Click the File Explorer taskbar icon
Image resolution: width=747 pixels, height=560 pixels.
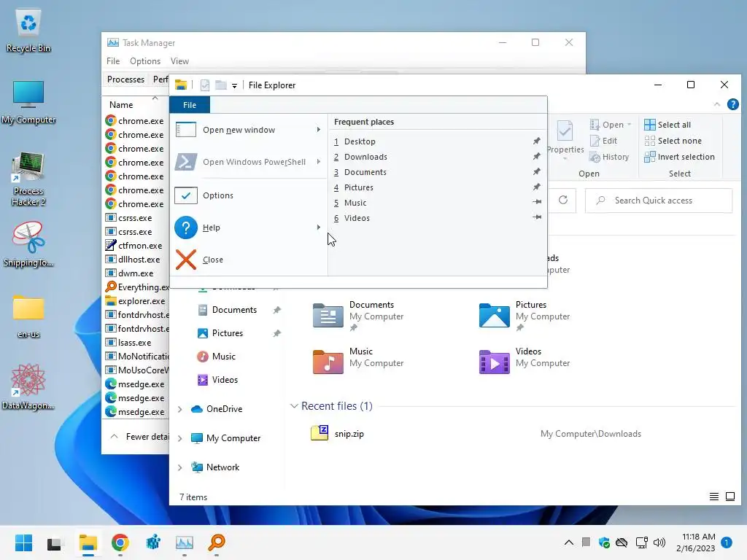(x=88, y=542)
